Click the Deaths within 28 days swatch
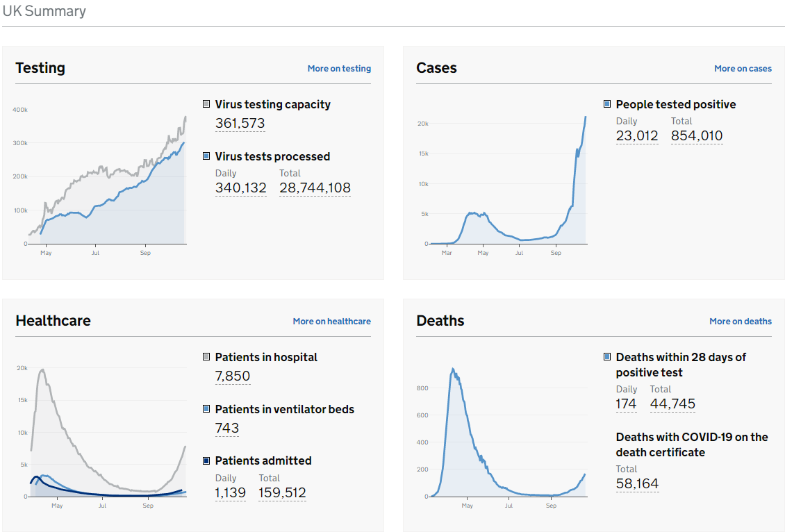 point(607,357)
